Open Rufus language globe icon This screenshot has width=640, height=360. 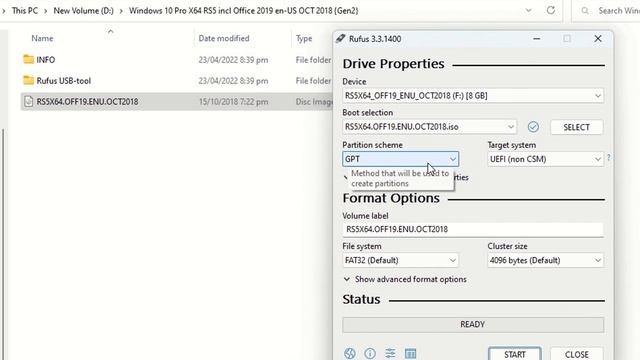coord(350,353)
